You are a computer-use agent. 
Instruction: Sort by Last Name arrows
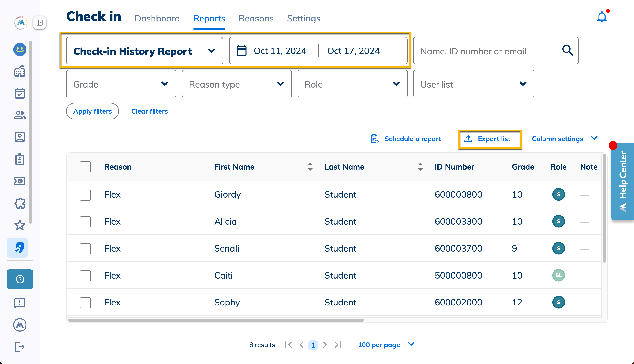[420, 167]
